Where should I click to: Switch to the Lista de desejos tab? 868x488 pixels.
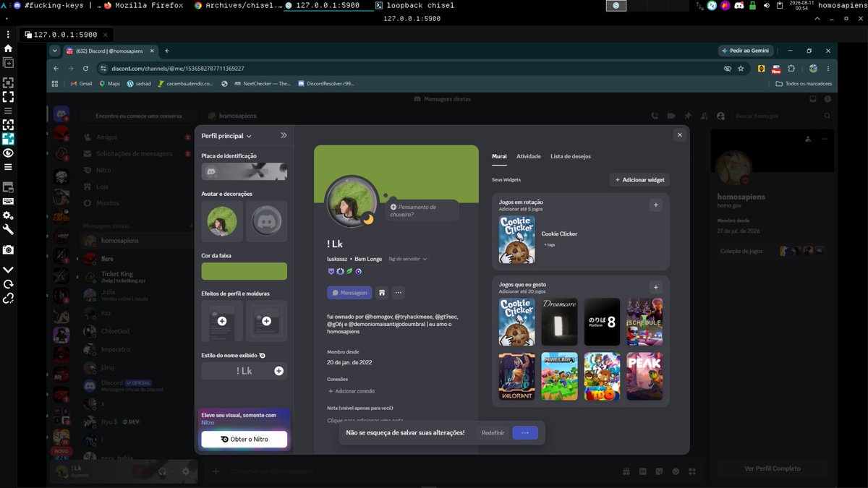click(571, 156)
